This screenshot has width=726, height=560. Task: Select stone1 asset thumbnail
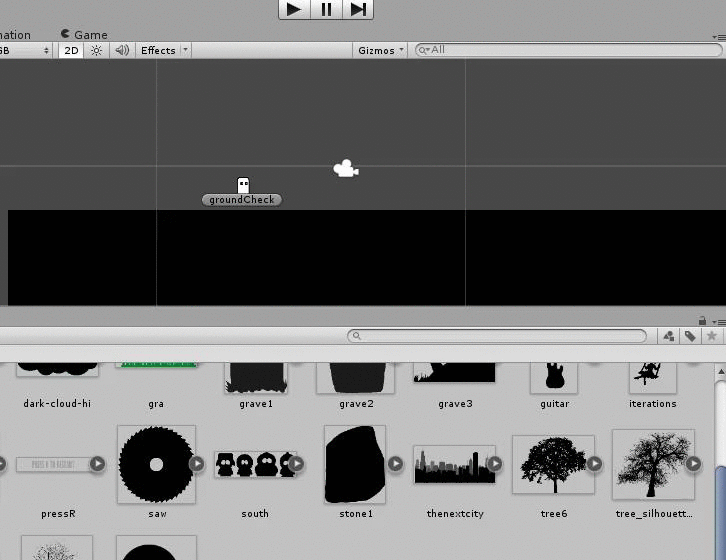[355, 464]
